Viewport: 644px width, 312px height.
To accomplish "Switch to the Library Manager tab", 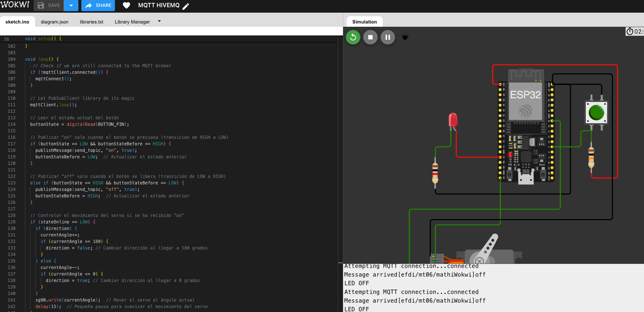I will tap(132, 22).
